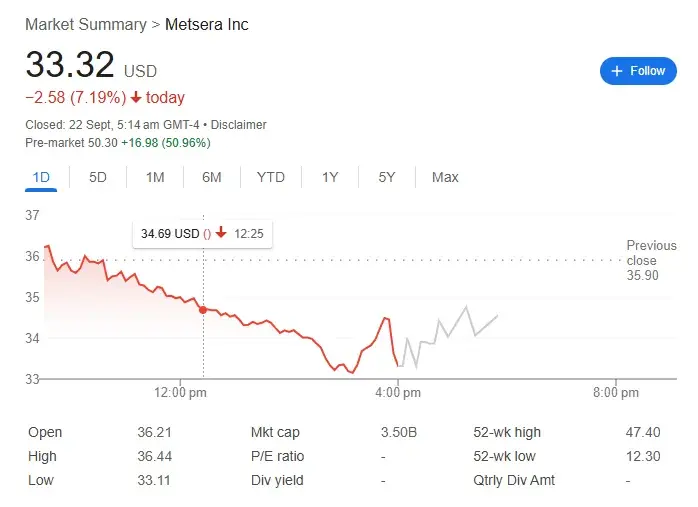Select the 1D time range tab
This screenshot has width=698, height=507.
[41, 177]
